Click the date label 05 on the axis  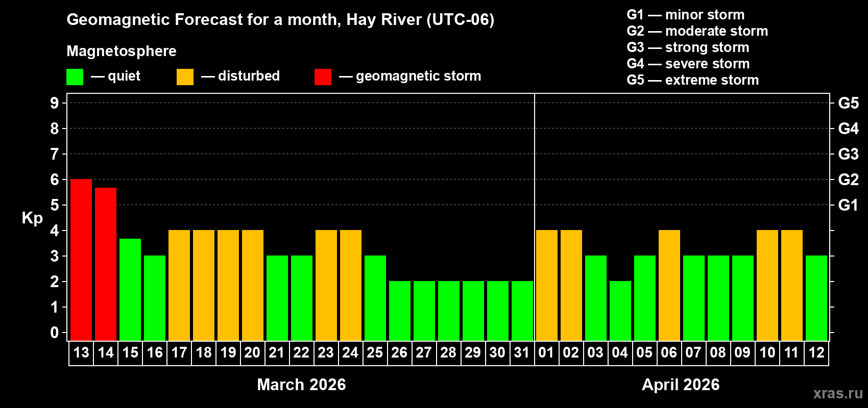[645, 353]
